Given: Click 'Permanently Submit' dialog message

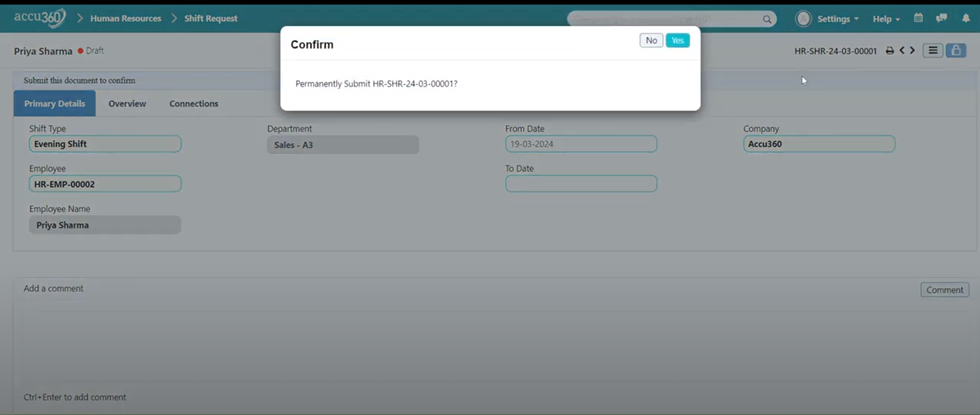Looking at the screenshot, I should click(376, 84).
